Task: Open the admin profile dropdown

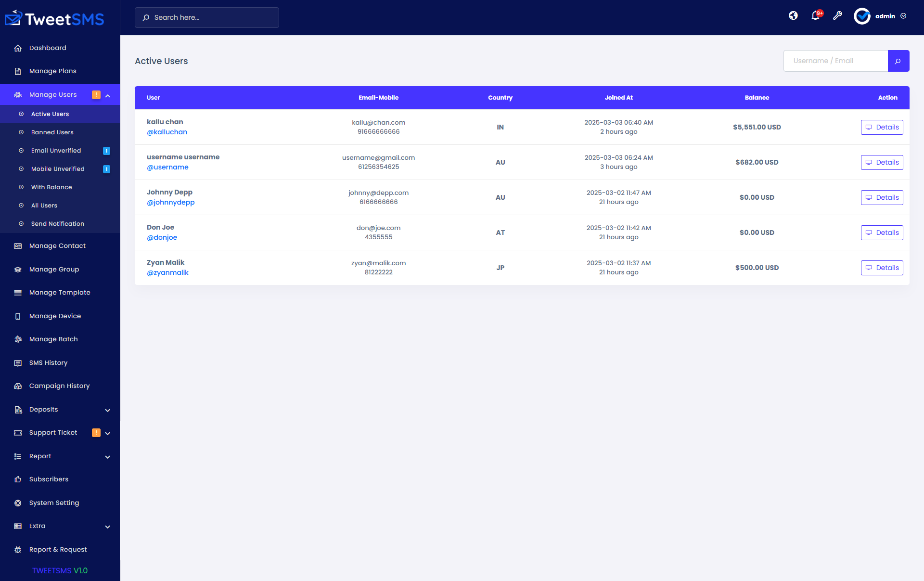Action: (903, 16)
